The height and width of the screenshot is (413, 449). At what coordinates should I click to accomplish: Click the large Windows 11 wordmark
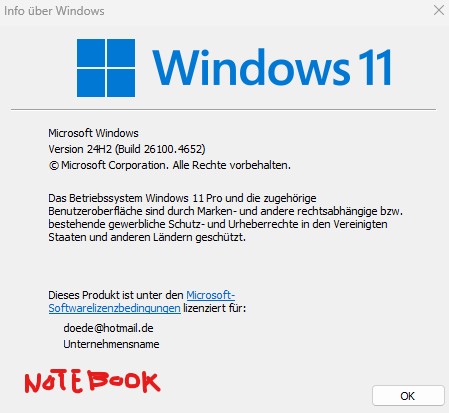272,68
